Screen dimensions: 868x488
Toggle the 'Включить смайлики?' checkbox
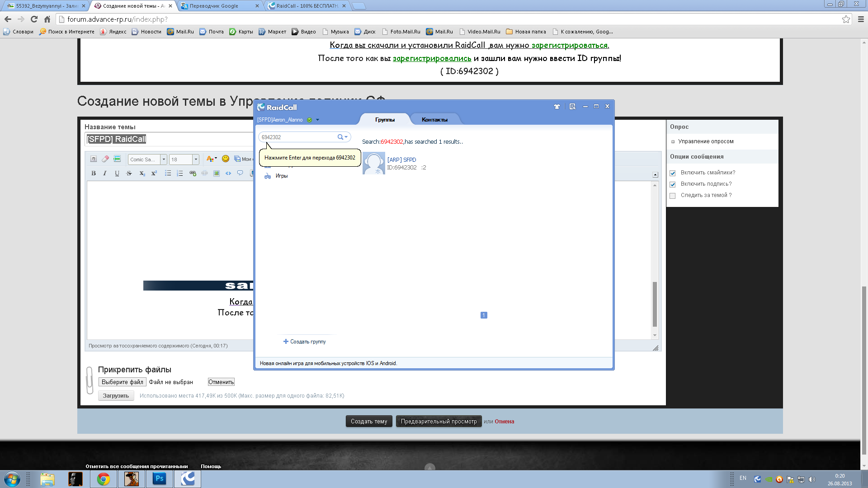coord(673,173)
